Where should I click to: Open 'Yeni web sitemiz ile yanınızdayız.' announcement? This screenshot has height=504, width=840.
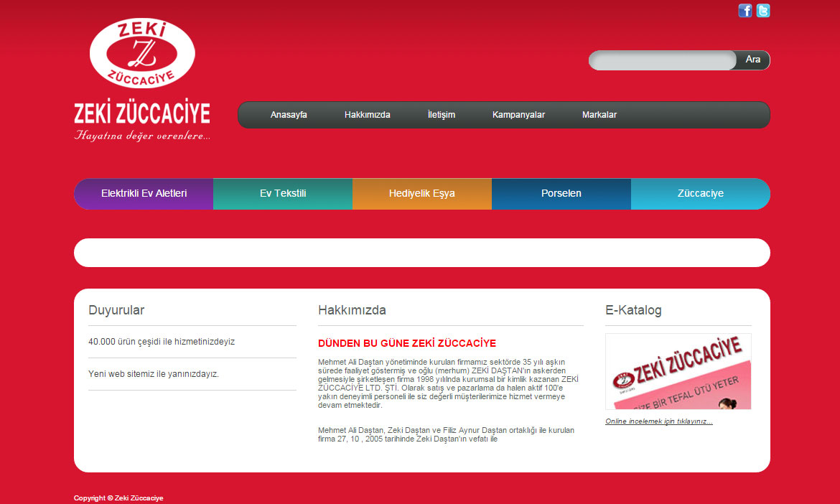point(154,374)
